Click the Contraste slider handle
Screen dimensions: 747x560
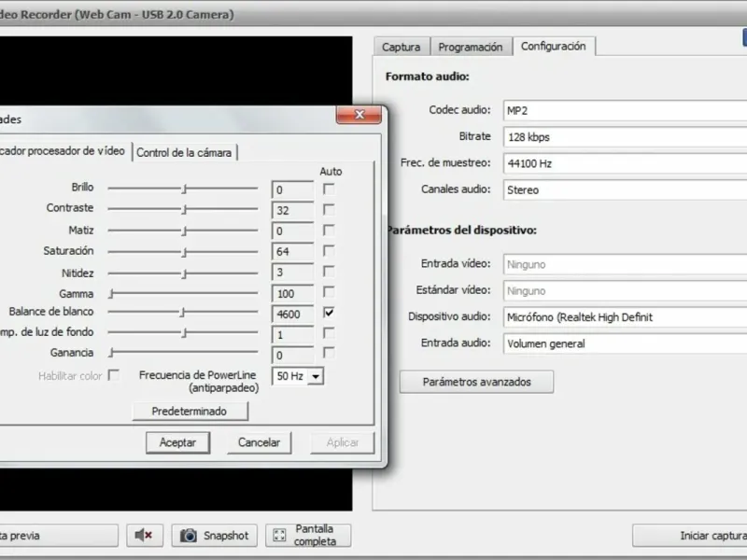click(x=184, y=209)
